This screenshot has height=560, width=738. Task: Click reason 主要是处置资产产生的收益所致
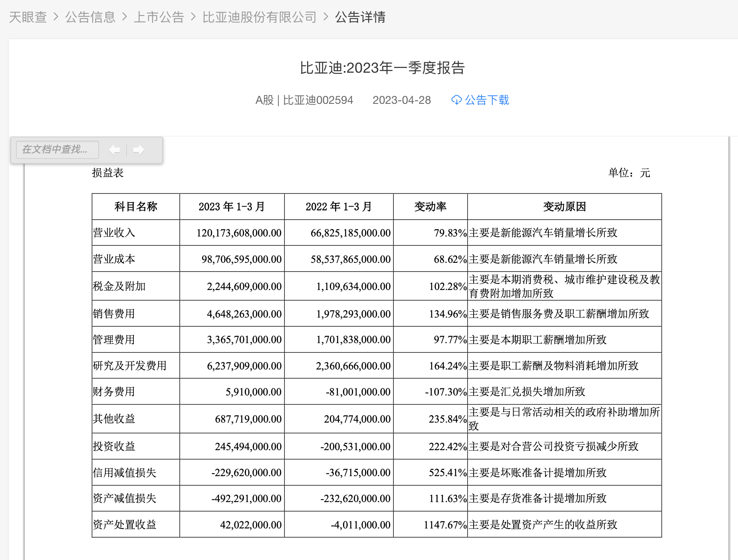coord(543,525)
